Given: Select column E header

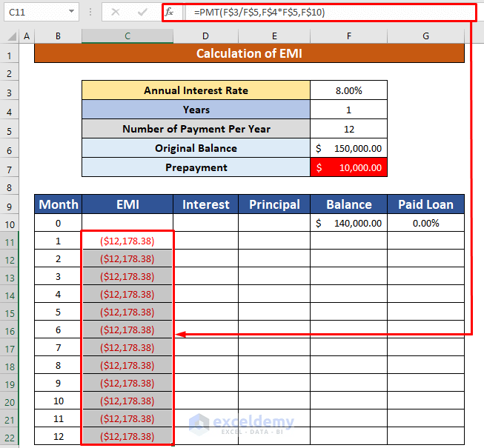Looking at the screenshot, I should pyautogui.click(x=274, y=36).
